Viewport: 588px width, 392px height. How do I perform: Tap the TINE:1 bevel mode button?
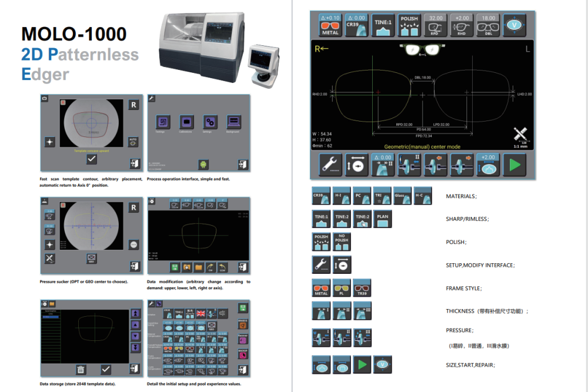pos(383,26)
